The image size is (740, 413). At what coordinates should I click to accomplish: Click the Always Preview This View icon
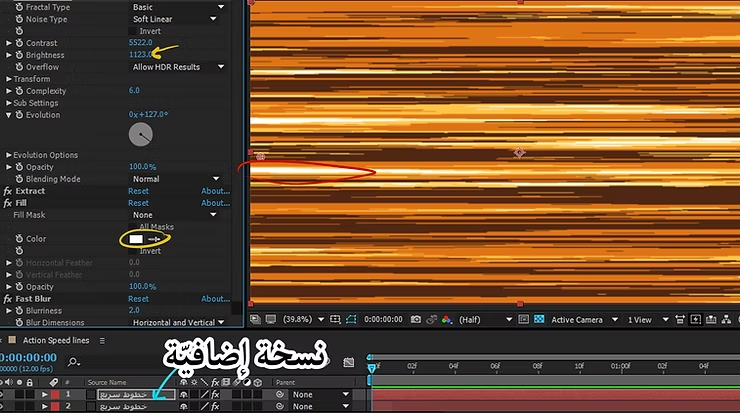tap(255, 320)
